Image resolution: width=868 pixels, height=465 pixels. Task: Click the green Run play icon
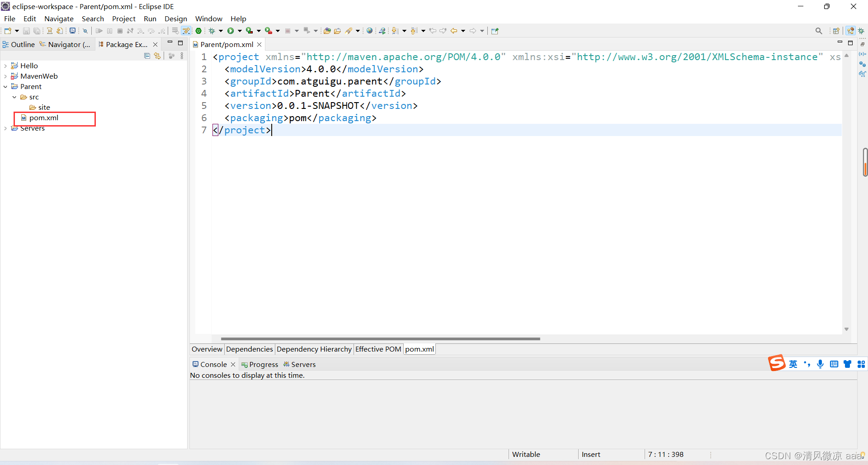(x=231, y=31)
